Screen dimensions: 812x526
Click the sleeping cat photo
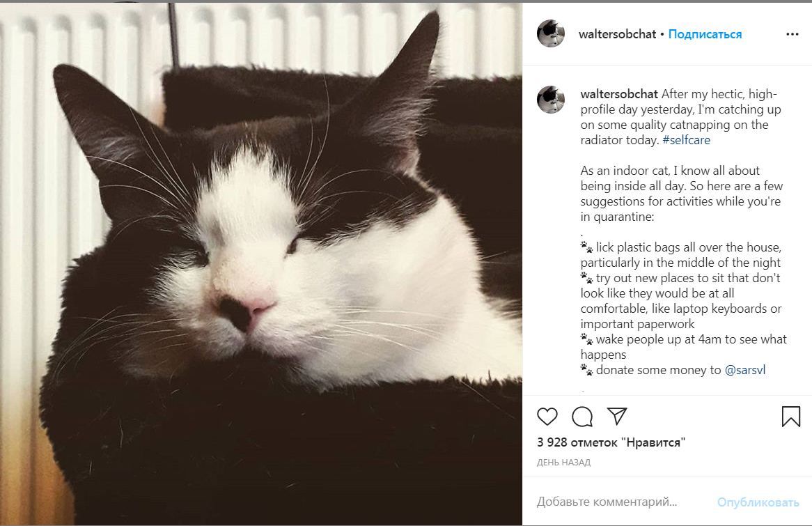coord(261,264)
